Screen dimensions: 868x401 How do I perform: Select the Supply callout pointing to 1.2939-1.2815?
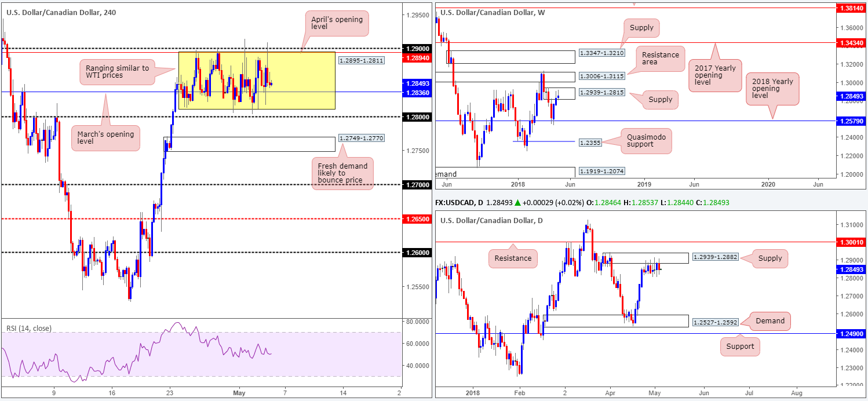click(x=660, y=99)
